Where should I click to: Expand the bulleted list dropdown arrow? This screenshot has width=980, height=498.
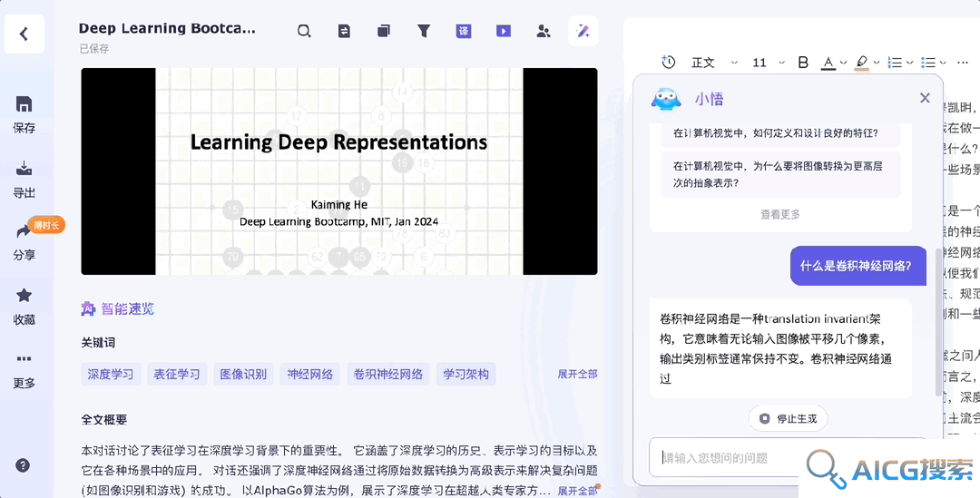click(943, 63)
